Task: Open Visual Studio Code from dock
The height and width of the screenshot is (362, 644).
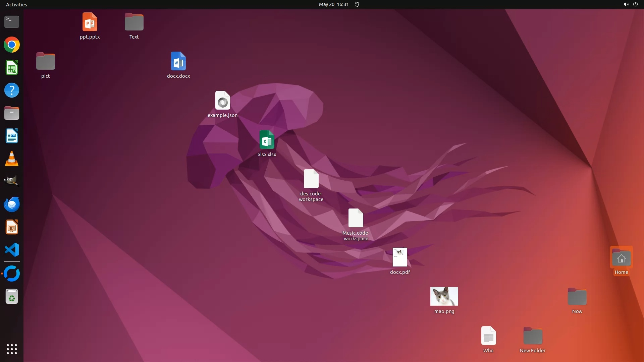Action: point(12,250)
